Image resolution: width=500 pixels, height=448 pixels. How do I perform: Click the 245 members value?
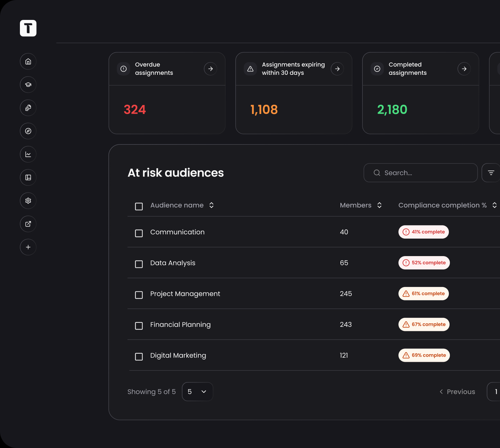click(346, 294)
